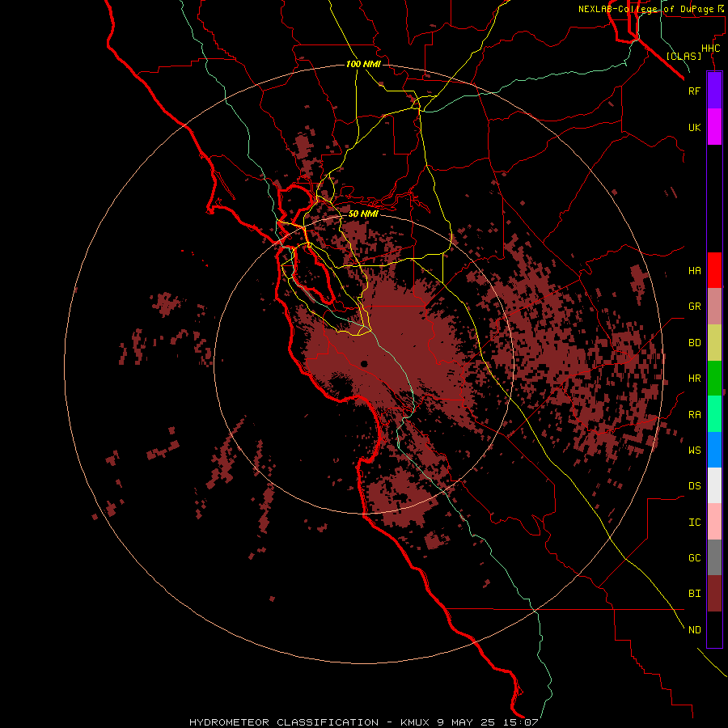Click the 'RA' legend label
The height and width of the screenshot is (728, 728).
tap(694, 415)
